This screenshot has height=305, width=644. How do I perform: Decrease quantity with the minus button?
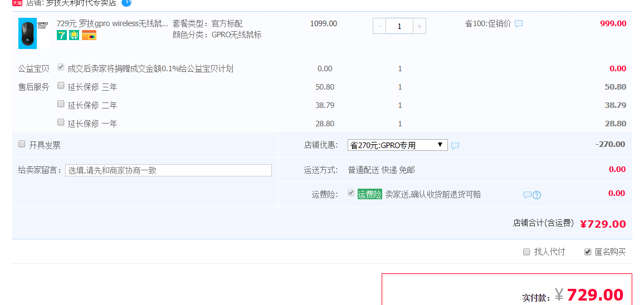click(379, 26)
